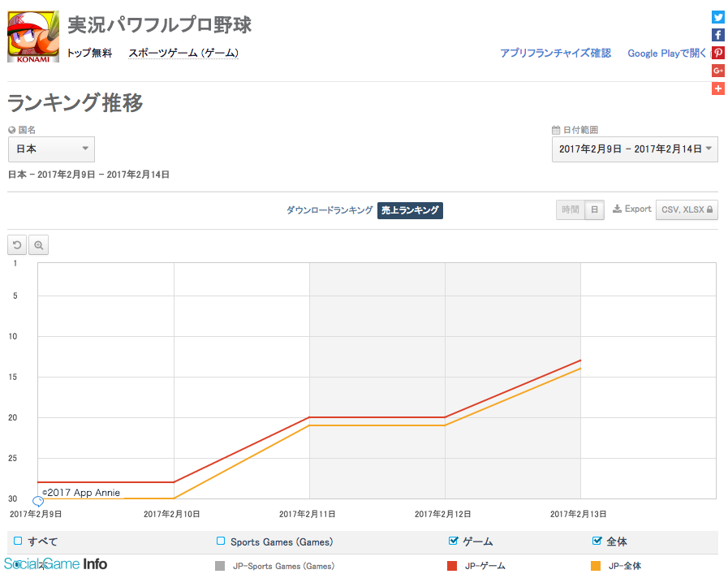The width and height of the screenshot is (728, 574).
Task: Pin the page on Pinterest
Action: [717, 53]
